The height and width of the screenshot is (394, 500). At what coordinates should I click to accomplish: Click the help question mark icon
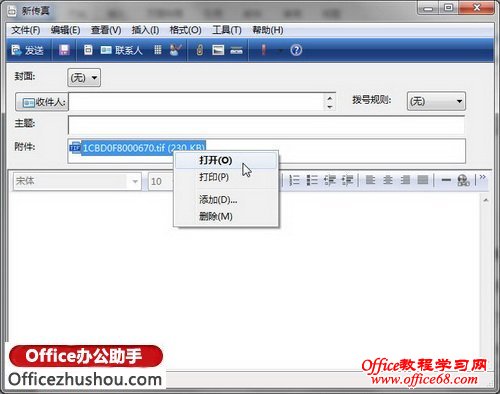(x=296, y=50)
